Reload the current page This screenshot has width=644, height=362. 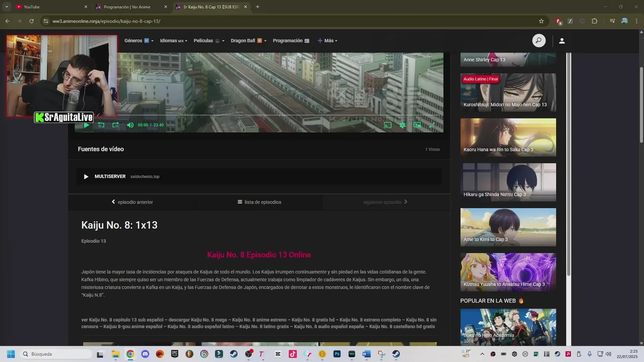pos(31,21)
